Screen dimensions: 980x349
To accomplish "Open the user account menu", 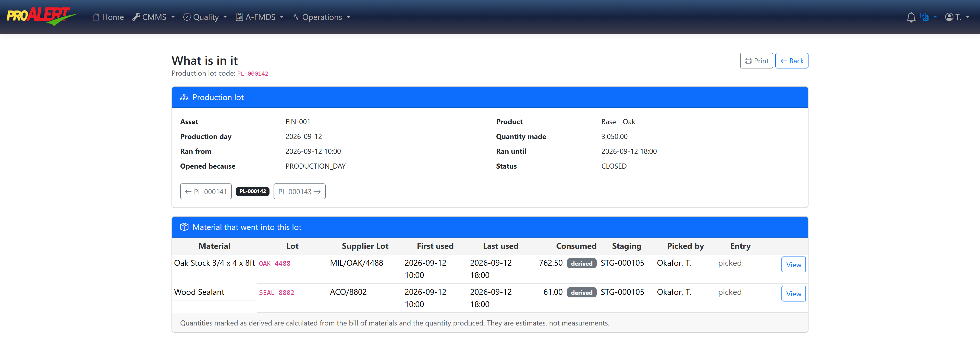I will point(957,17).
